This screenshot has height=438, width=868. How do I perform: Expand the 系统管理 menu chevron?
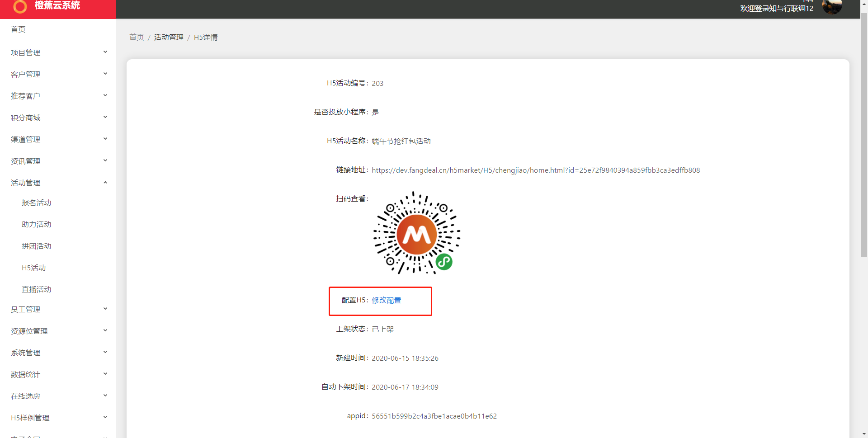tap(105, 352)
